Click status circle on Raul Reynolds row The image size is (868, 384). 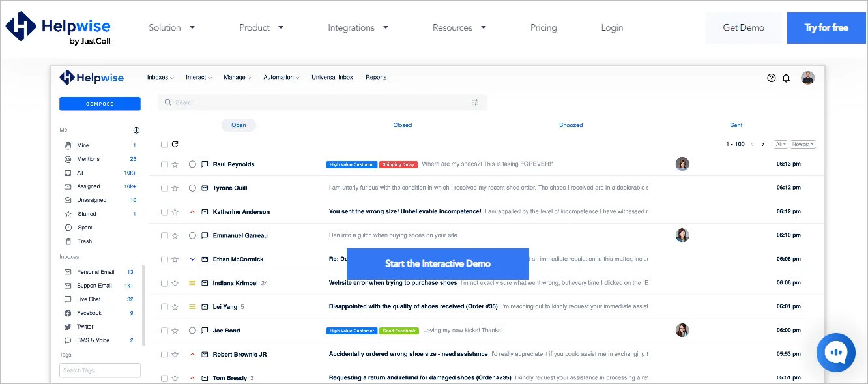[x=192, y=164]
